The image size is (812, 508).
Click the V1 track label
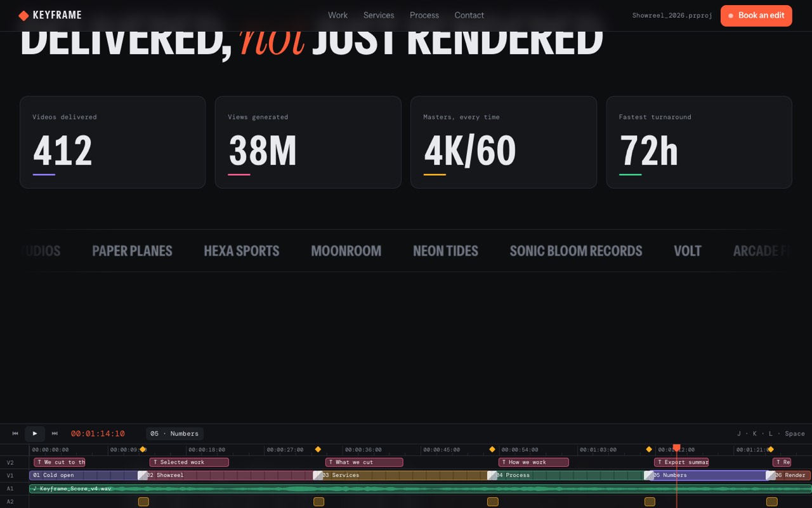tap(10, 476)
